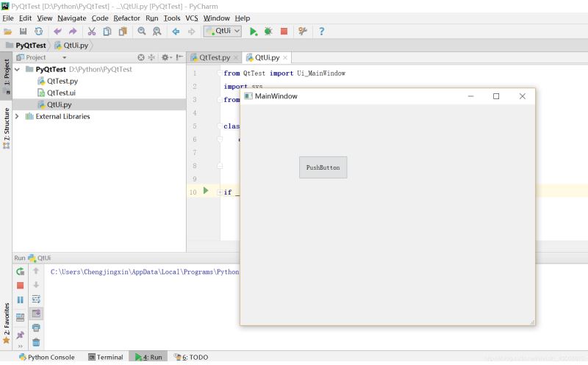Click the scroll from source target icon
The height and width of the screenshot is (365, 588).
tap(141, 57)
